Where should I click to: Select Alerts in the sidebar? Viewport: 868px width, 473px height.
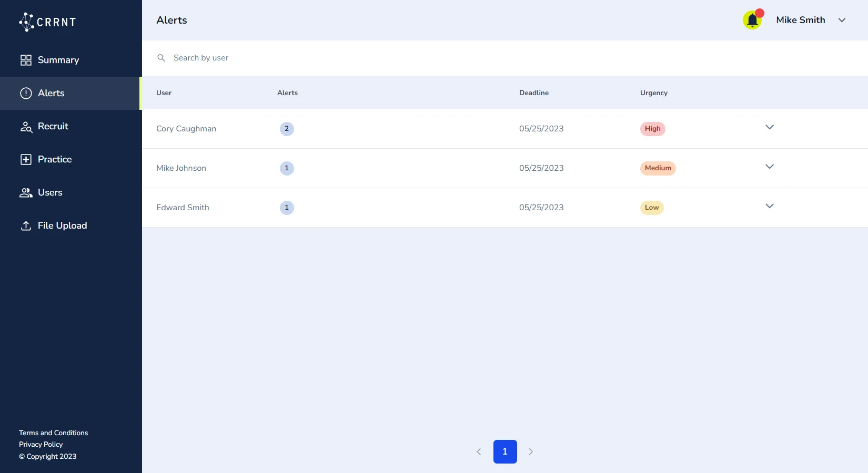(x=51, y=93)
